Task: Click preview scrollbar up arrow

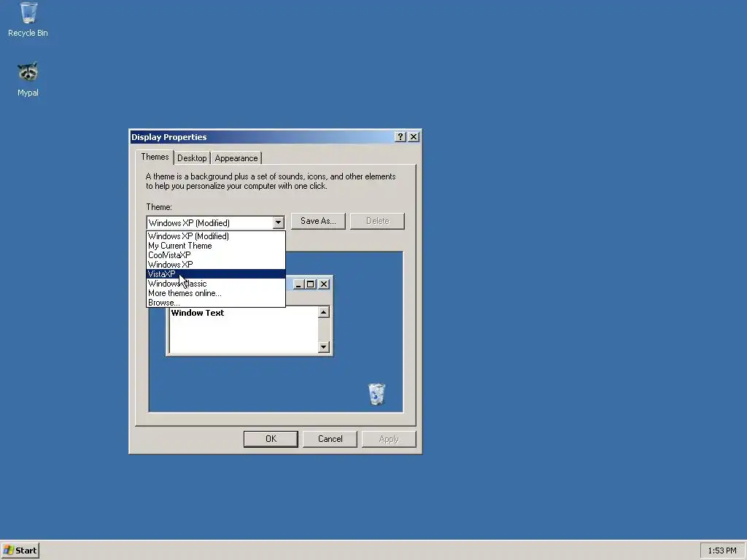Action: pos(323,312)
